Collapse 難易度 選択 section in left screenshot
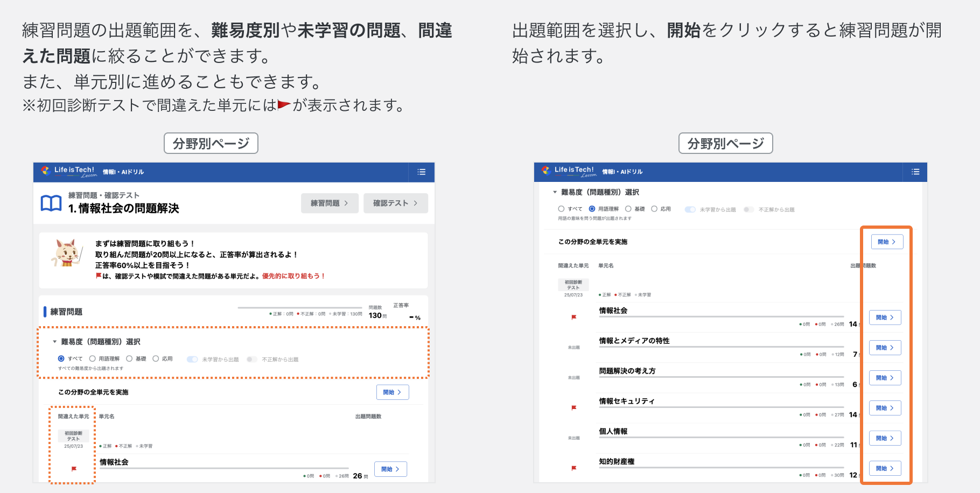Viewport: 980px width, 493px height. [x=54, y=342]
